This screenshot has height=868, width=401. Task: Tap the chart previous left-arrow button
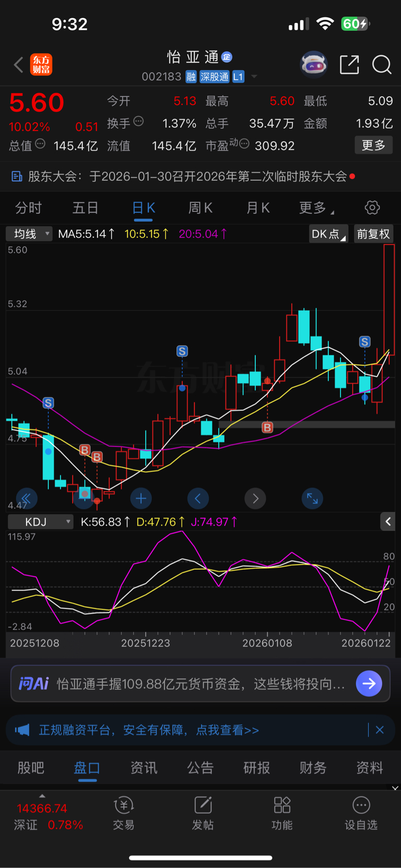(198, 499)
